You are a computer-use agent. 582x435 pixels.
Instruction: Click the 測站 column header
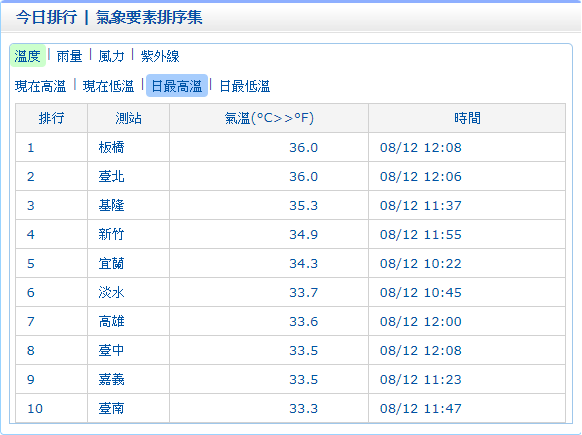pos(128,118)
